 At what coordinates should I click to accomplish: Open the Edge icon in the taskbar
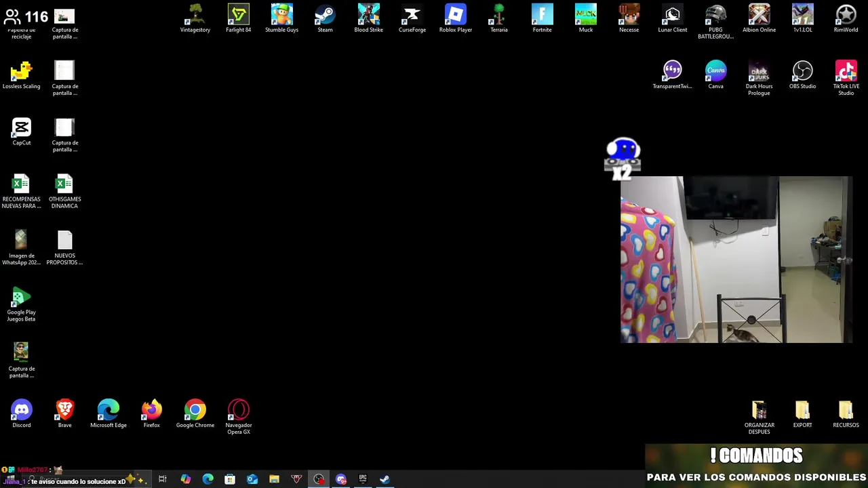point(208,479)
